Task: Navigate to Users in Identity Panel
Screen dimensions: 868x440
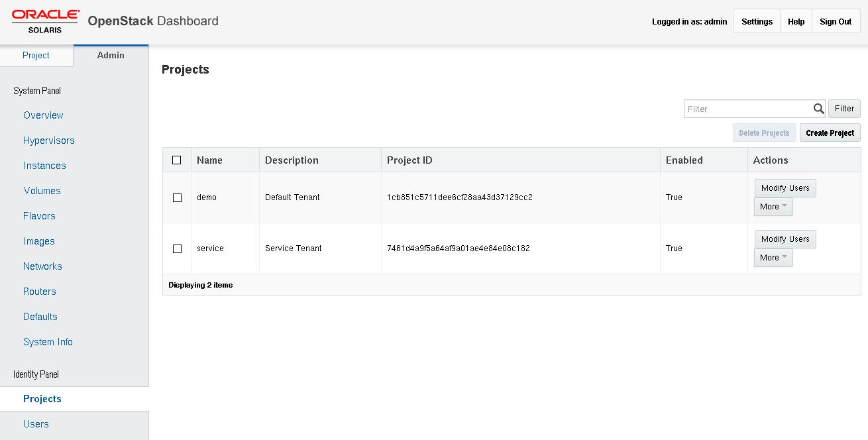Action: pos(36,424)
